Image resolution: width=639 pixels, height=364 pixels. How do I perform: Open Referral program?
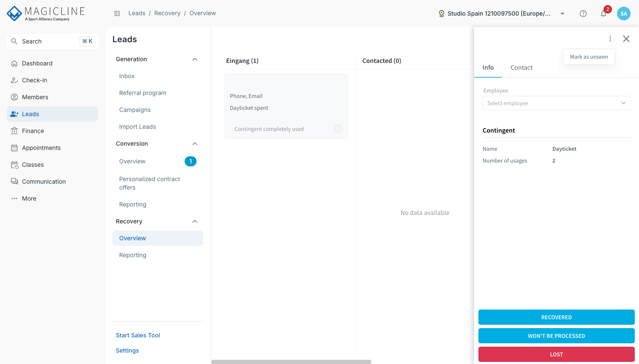143,93
